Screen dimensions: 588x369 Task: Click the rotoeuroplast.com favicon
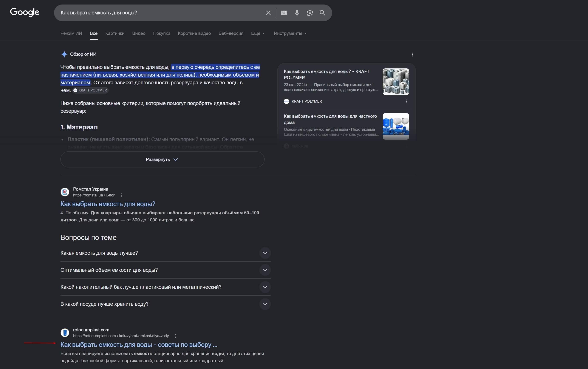click(65, 333)
